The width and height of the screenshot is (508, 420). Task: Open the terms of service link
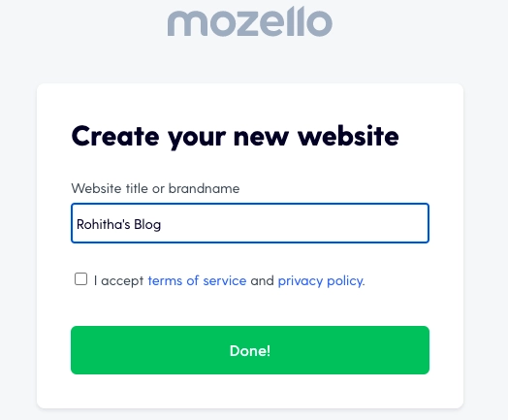tap(197, 280)
